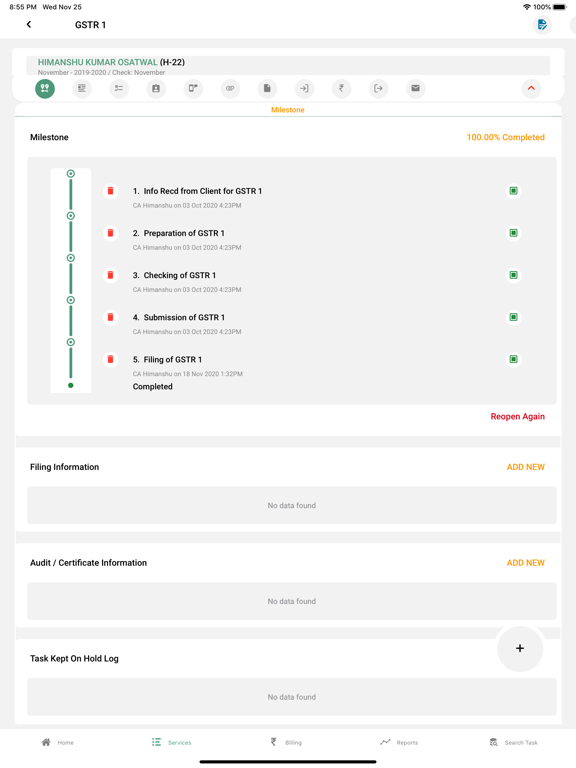This screenshot has height=768, width=576.
Task: Click the solid green final timeline dot
Action: pyautogui.click(x=71, y=385)
